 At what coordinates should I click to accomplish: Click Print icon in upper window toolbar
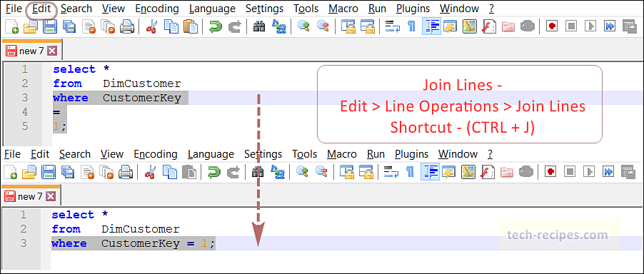click(127, 26)
